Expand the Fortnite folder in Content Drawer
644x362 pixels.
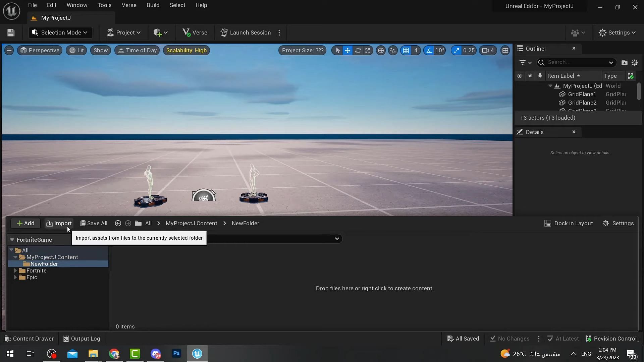(15, 270)
